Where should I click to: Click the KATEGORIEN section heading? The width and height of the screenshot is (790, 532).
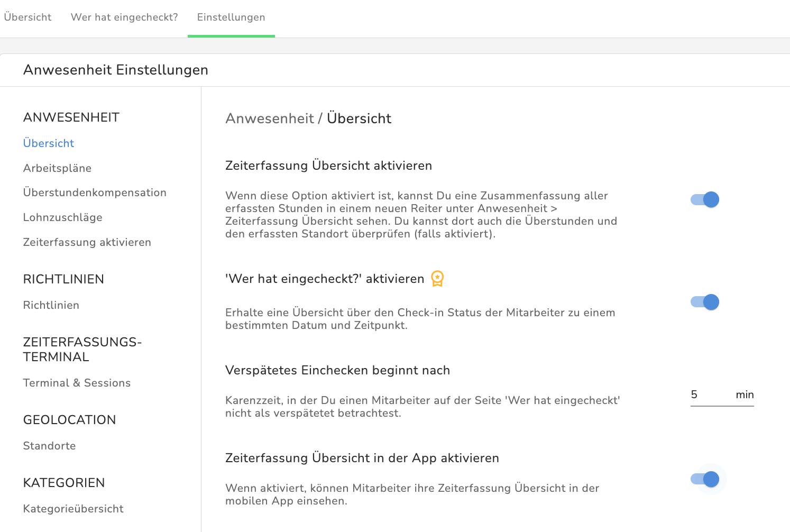(x=64, y=483)
